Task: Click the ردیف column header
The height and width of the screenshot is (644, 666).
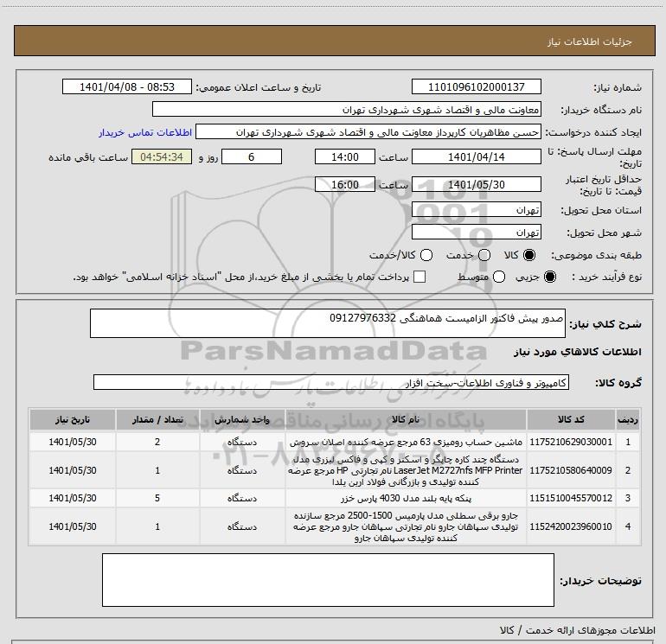Action: [x=628, y=419]
